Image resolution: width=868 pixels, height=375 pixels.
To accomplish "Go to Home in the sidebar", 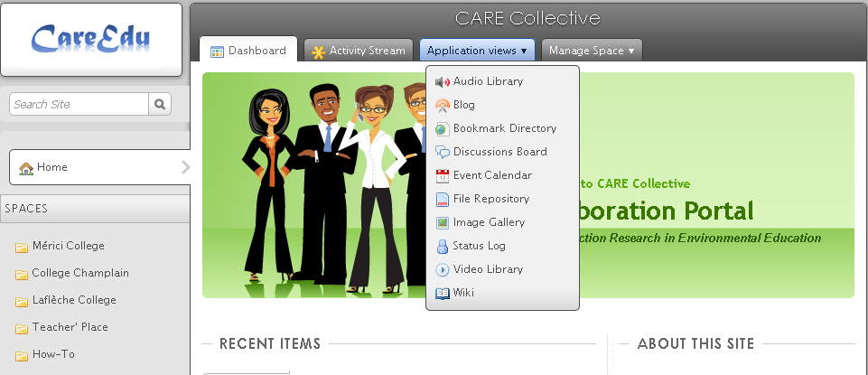I will [x=99, y=167].
